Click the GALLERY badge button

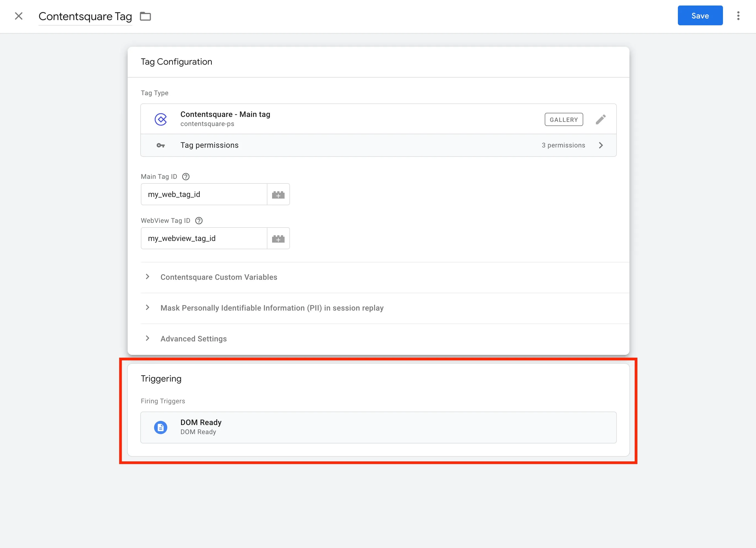coord(563,119)
